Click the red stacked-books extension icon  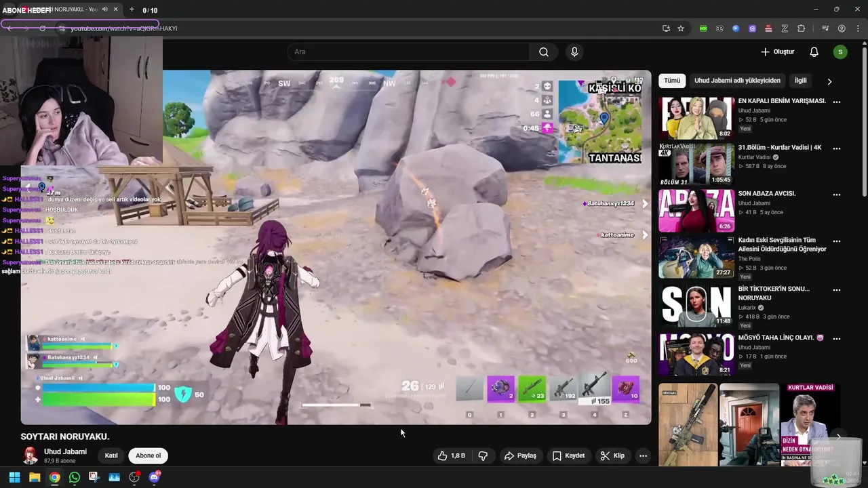pos(768,28)
